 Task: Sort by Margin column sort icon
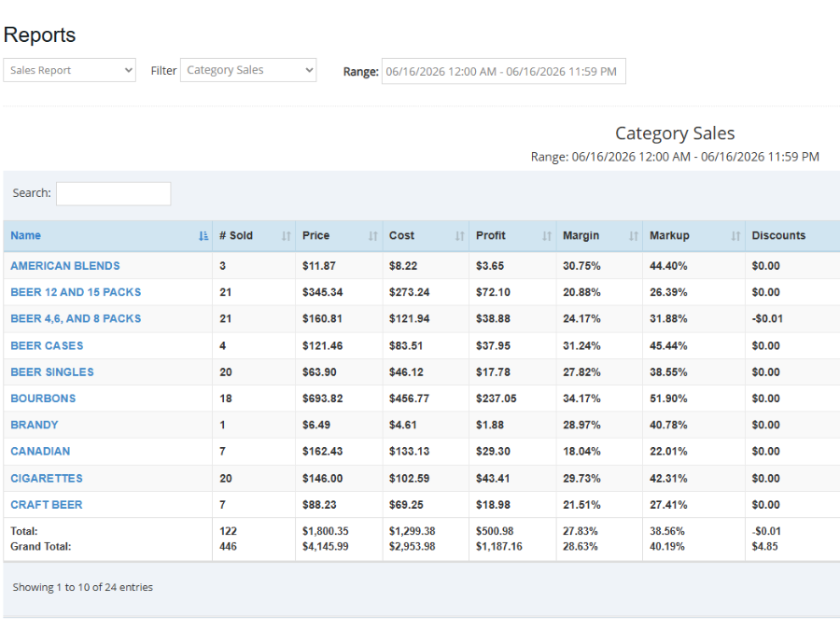pos(633,236)
